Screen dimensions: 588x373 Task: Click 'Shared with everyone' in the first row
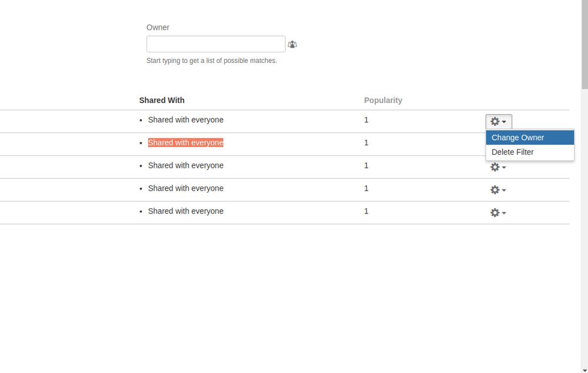(185, 120)
